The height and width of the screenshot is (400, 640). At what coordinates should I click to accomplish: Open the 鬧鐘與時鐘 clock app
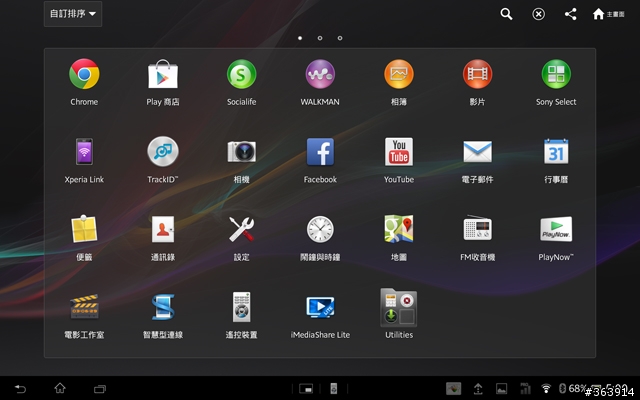tap(320, 229)
